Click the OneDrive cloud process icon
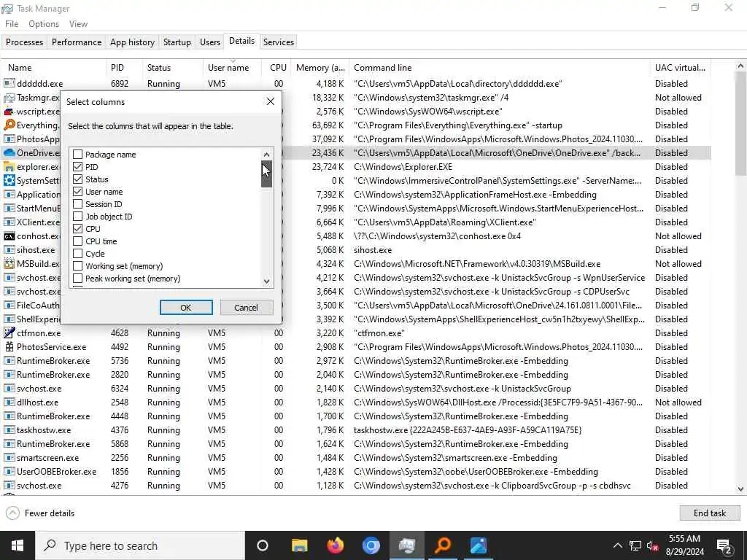The height and width of the screenshot is (560, 747). tap(9, 153)
